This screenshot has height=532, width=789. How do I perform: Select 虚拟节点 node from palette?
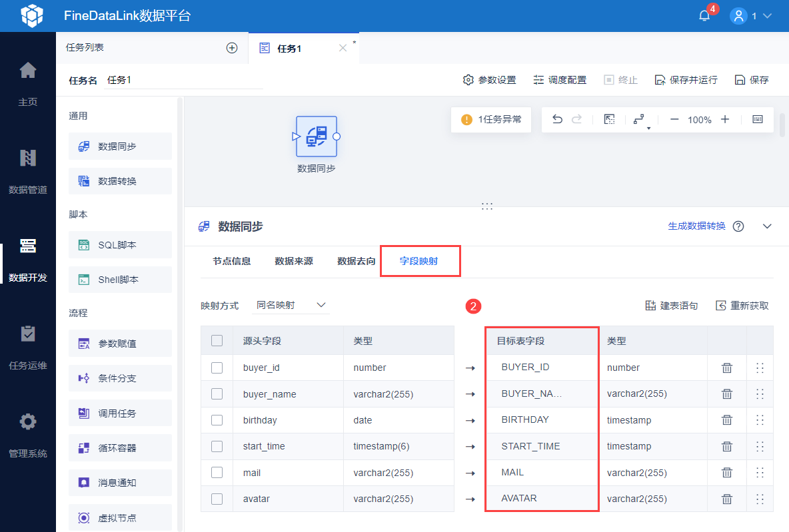(x=120, y=517)
